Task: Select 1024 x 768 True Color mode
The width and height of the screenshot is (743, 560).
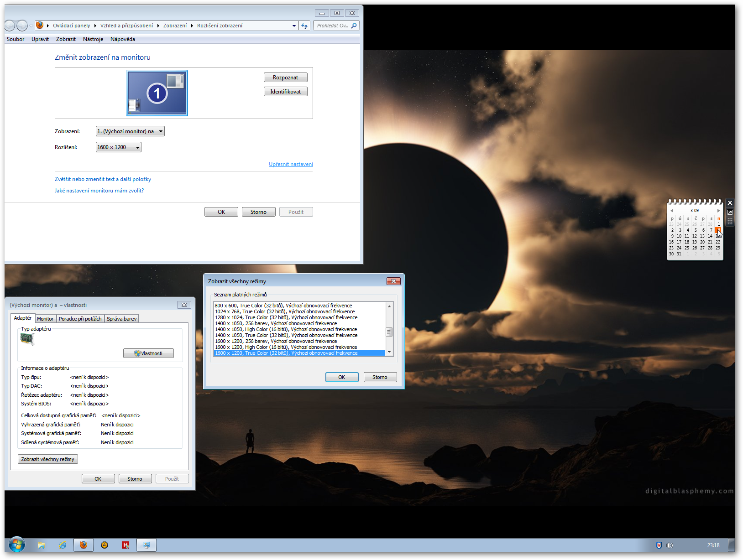Action: (299, 311)
